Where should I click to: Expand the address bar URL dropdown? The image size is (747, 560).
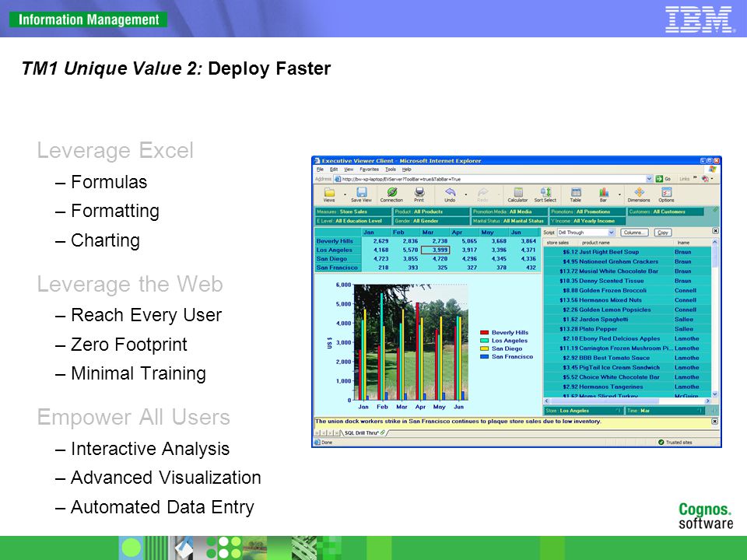tap(649, 179)
